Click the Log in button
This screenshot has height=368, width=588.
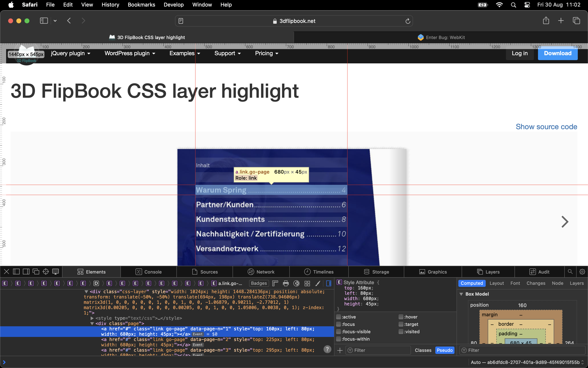(x=520, y=53)
